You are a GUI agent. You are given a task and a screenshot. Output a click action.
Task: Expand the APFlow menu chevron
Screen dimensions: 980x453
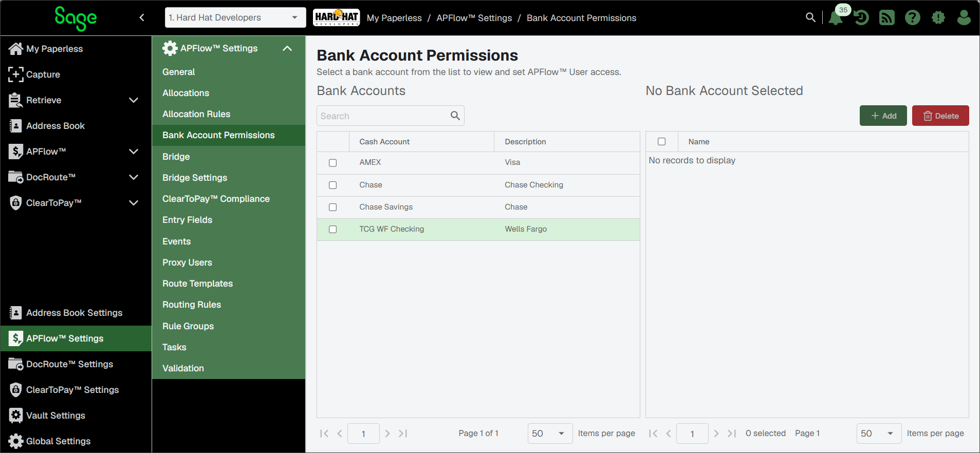click(x=134, y=152)
